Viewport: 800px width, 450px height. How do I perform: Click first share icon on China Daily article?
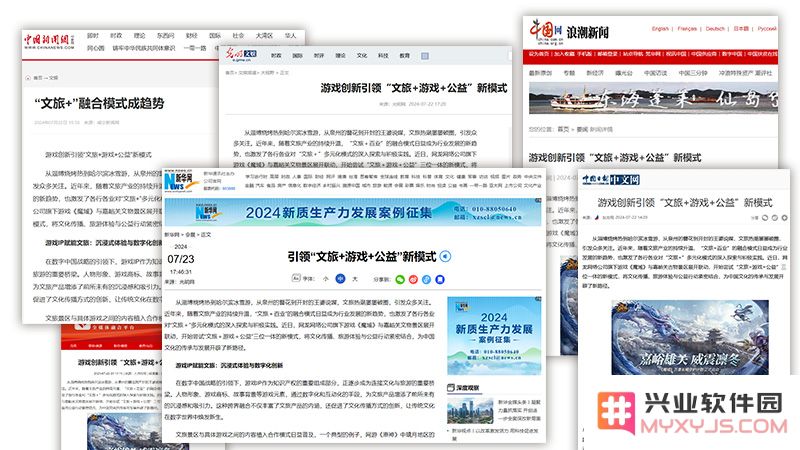tap(765, 218)
